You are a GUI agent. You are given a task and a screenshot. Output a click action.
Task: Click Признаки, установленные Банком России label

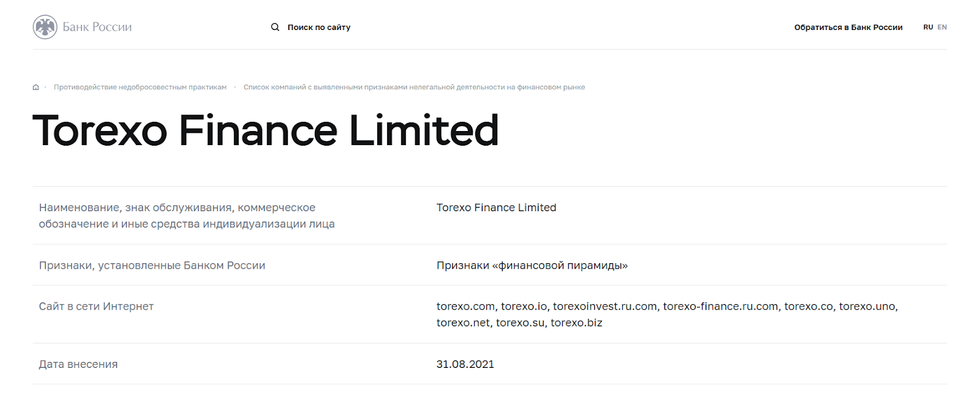(x=152, y=265)
